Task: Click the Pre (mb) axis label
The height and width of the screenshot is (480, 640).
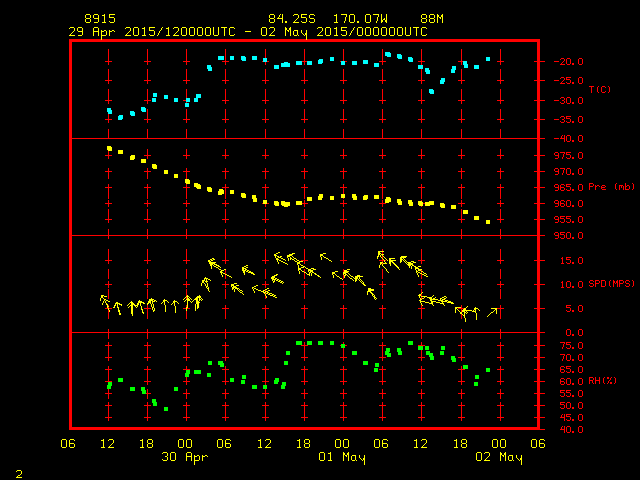Action: tap(611, 187)
